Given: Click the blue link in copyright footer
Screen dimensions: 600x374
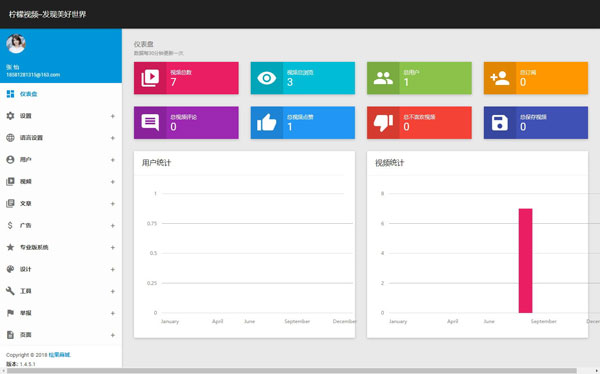Looking at the screenshot, I should [59, 355].
